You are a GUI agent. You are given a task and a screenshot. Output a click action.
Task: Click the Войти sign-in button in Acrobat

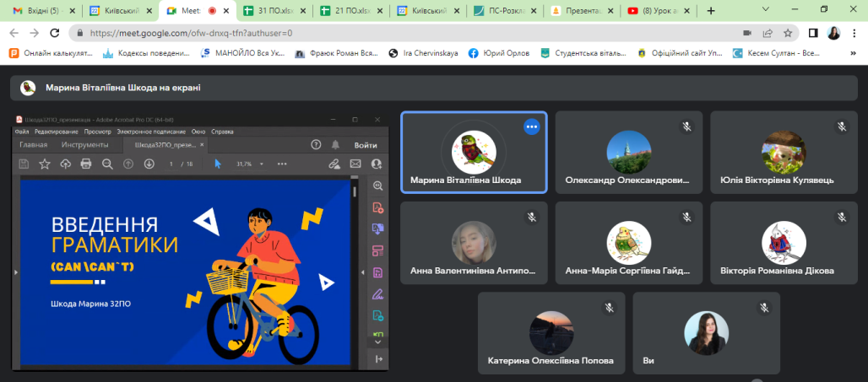365,145
